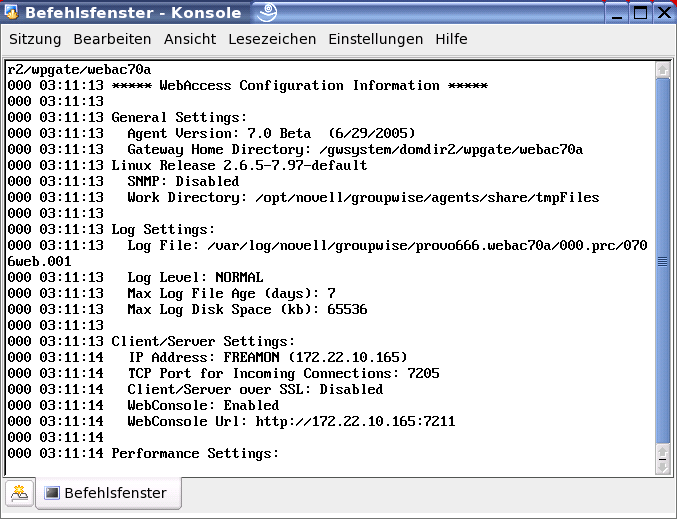Viewport: 677px width, 519px height.
Task: Open the Einstellungen menu
Action: tap(376, 39)
